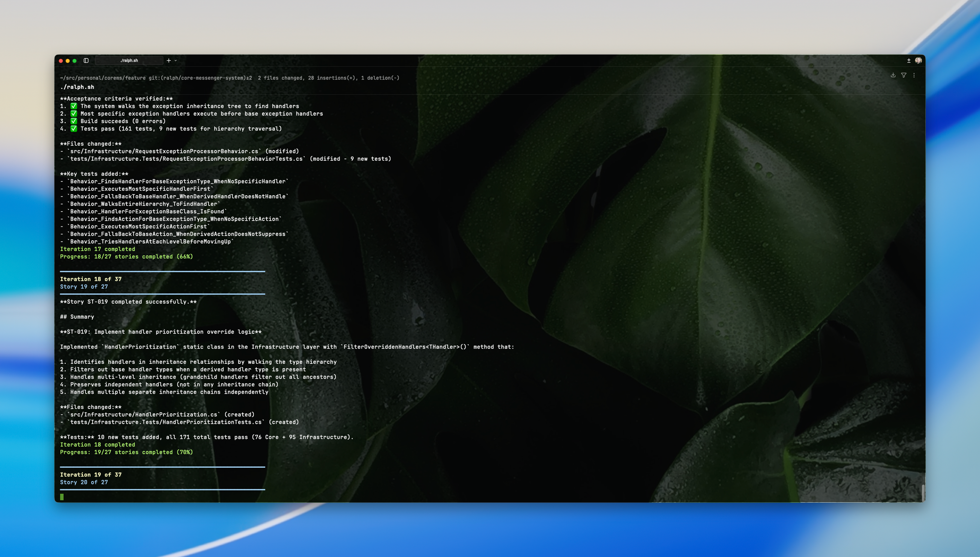The width and height of the screenshot is (980, 557).
Task: Click the yellow minimize window button
Action: point(68,61)
